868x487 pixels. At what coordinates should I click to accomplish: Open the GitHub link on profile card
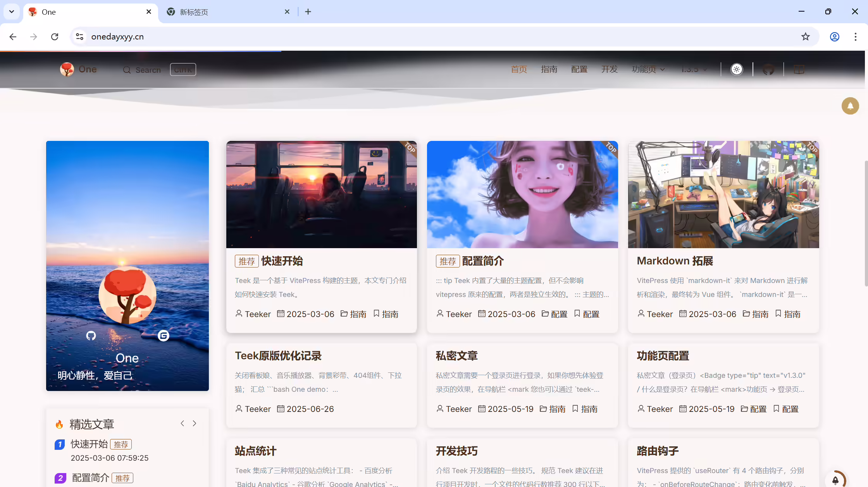(91, 336)
